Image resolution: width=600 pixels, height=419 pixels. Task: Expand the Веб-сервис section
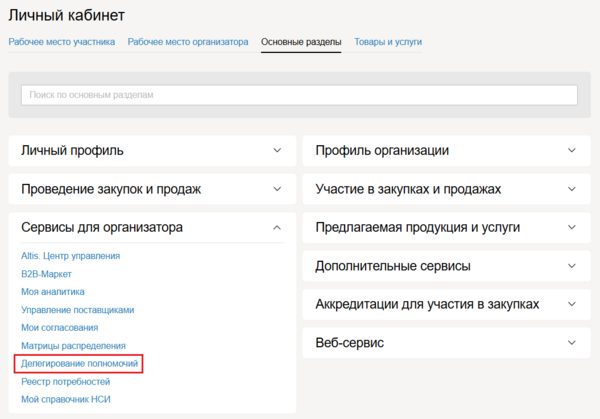tap(571, 343)
